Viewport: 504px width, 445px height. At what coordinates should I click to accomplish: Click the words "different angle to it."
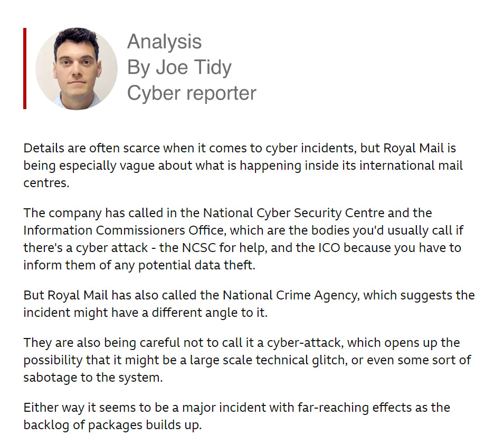(x=210, y=313)
